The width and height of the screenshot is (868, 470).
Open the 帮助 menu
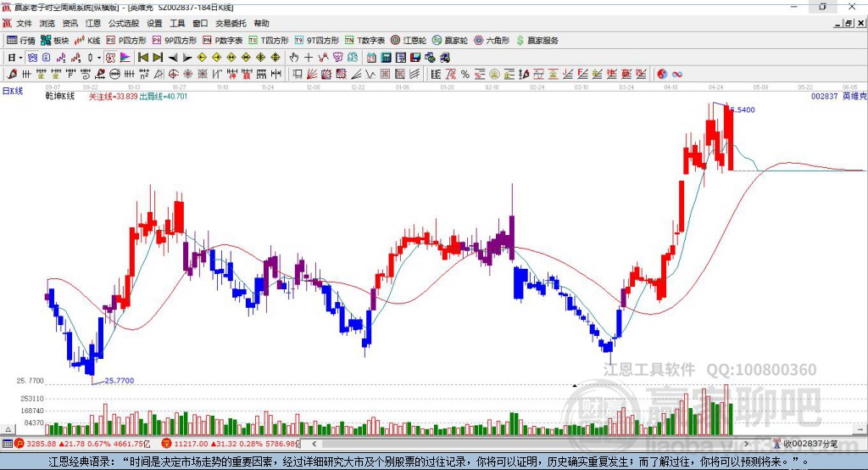pyautogui.click(x=261, y=23)
